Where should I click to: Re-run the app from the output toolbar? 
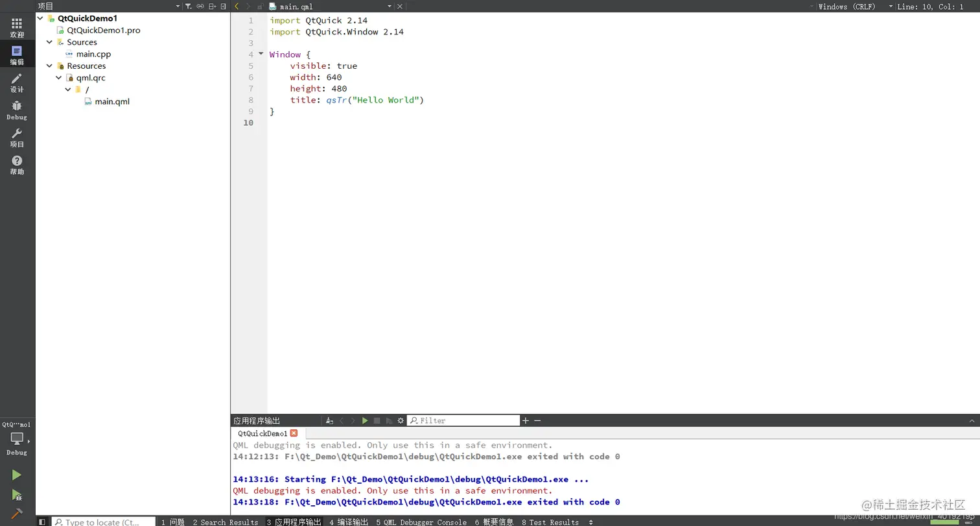click(x=365, y=420)
